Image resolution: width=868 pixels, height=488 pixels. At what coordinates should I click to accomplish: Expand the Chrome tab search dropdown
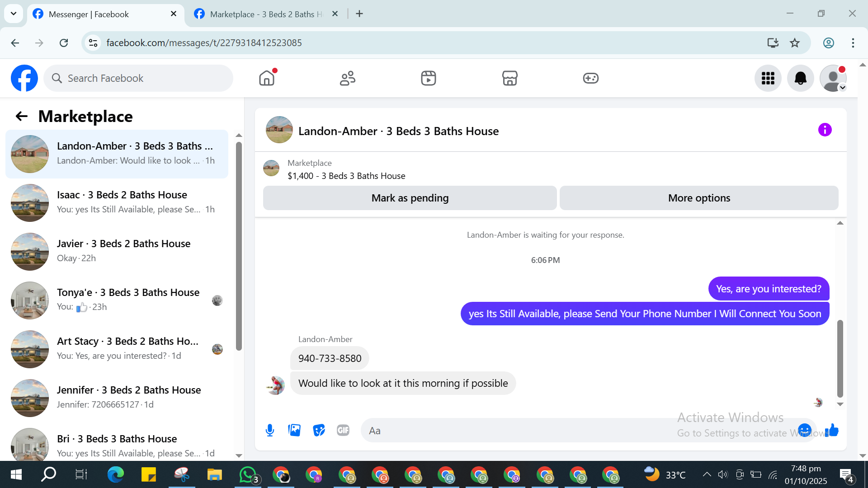coord(14,14)
